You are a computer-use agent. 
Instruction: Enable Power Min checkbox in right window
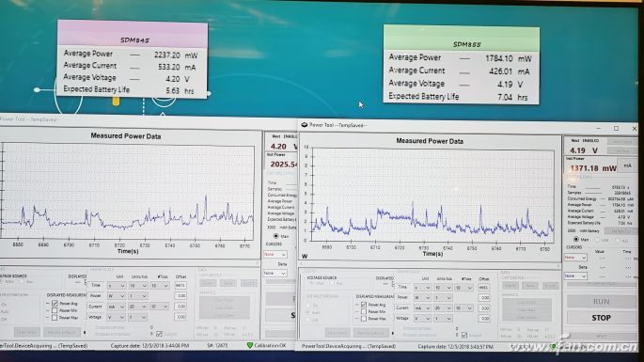364,312
